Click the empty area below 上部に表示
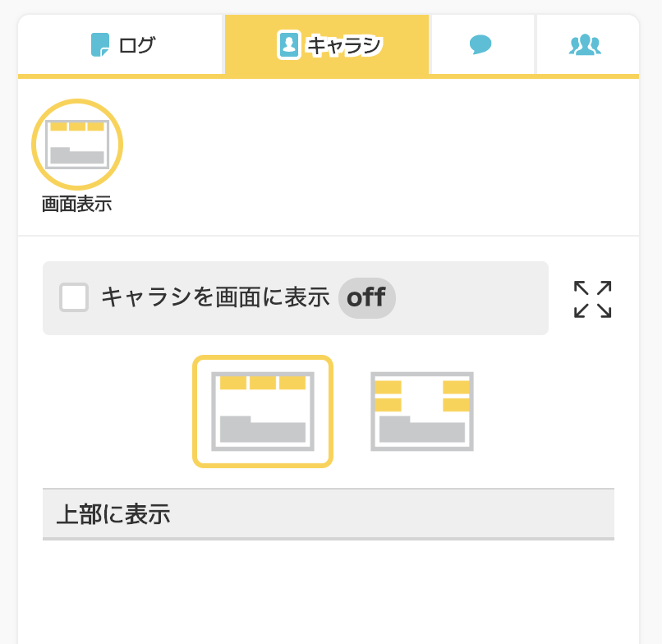662x644 pixels. (328, 591)
